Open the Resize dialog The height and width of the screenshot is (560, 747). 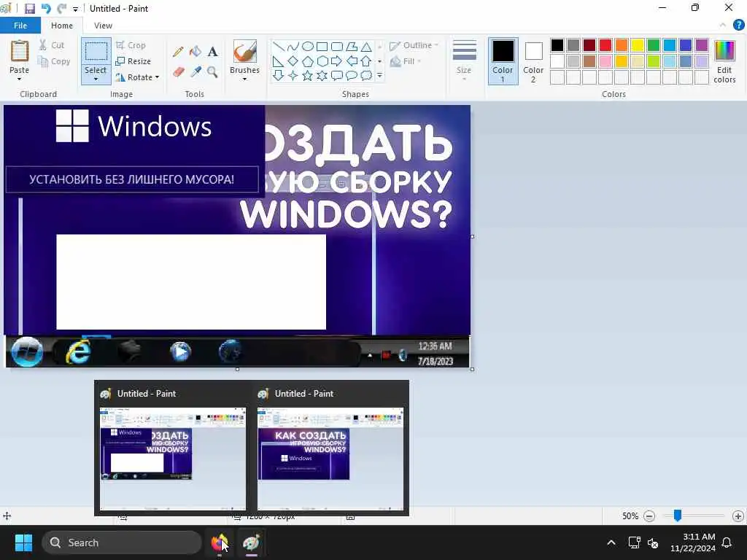point(133,61)
